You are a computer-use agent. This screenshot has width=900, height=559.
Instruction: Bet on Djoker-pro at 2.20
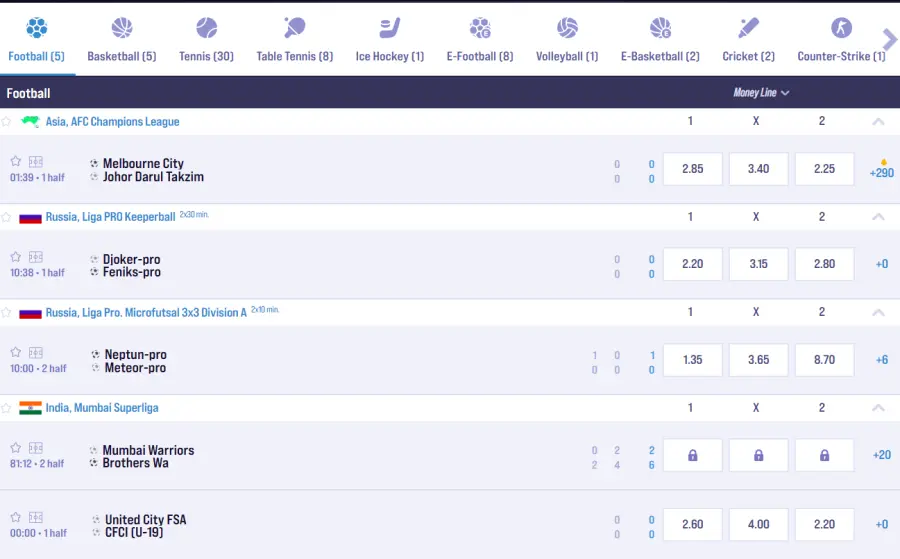[x=693, y=264]
